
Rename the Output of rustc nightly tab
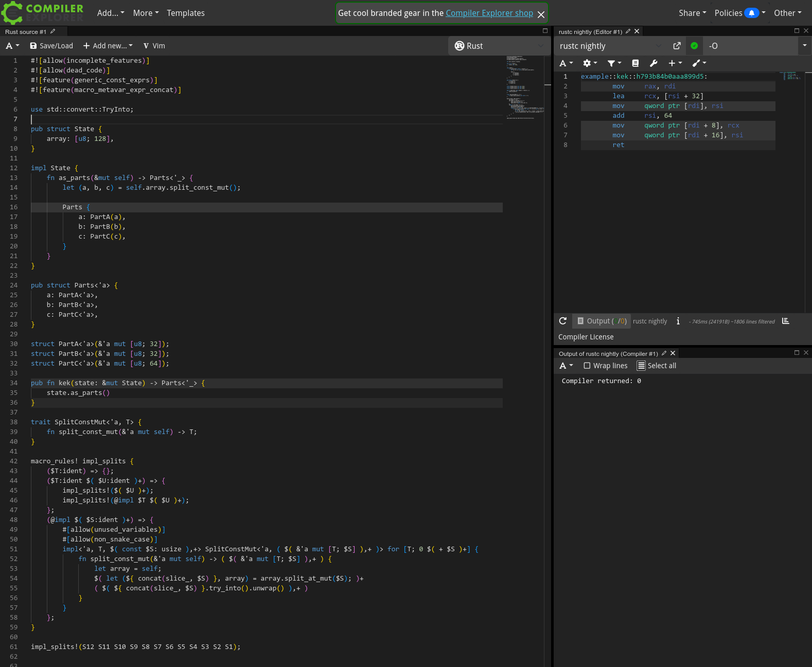(664, 353)
